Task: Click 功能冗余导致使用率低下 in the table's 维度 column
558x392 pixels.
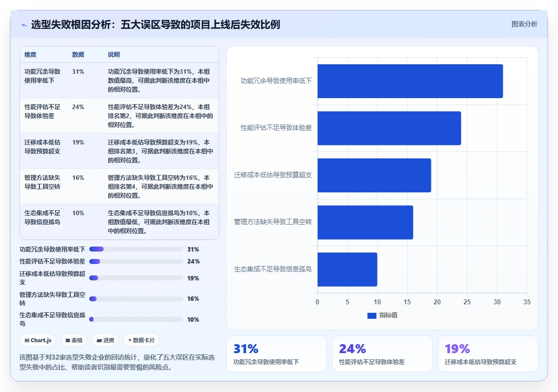Action: pyautogui.click(x=42, y=76)
